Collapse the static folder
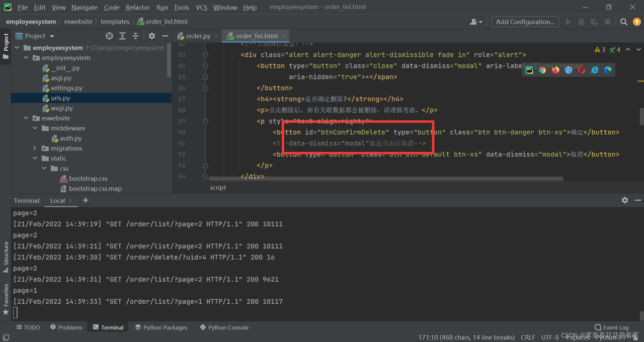 35,158
